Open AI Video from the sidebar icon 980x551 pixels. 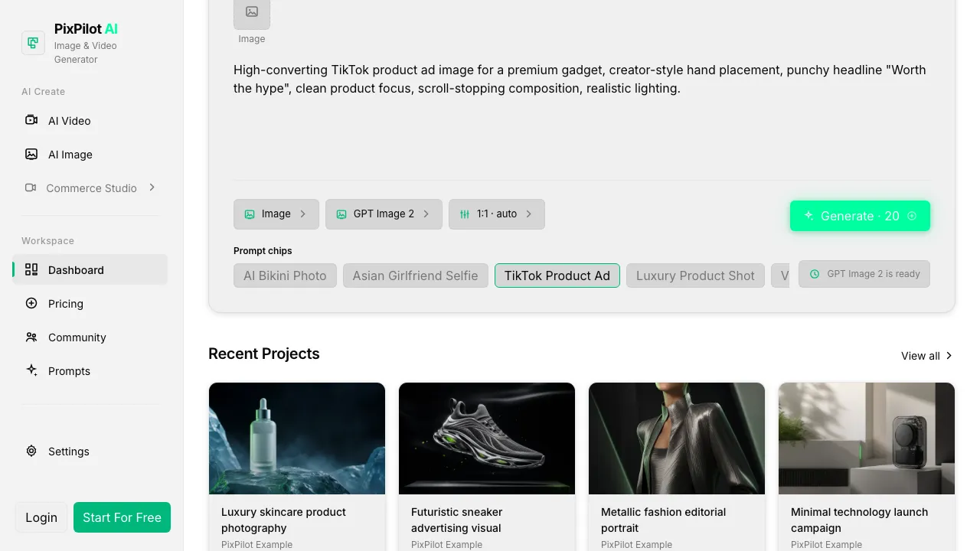pyautogui.click(x=31, y=120)
